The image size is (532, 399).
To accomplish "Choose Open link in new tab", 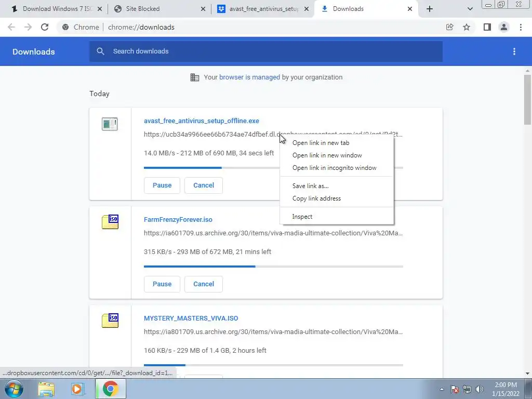I will [337, 143].
